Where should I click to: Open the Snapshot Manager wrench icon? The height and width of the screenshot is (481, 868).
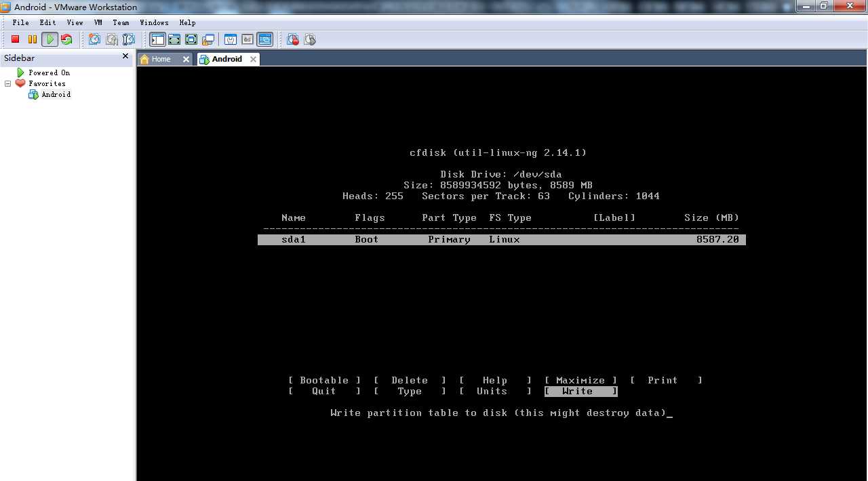tap(129, 39)
